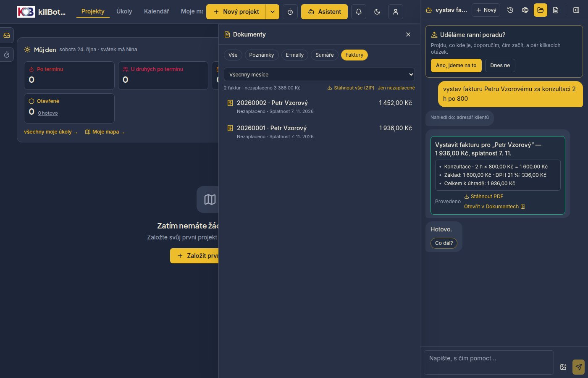Click the Napište, s čím pomoct input
This screenshot has height=378, width=588.
489,362
